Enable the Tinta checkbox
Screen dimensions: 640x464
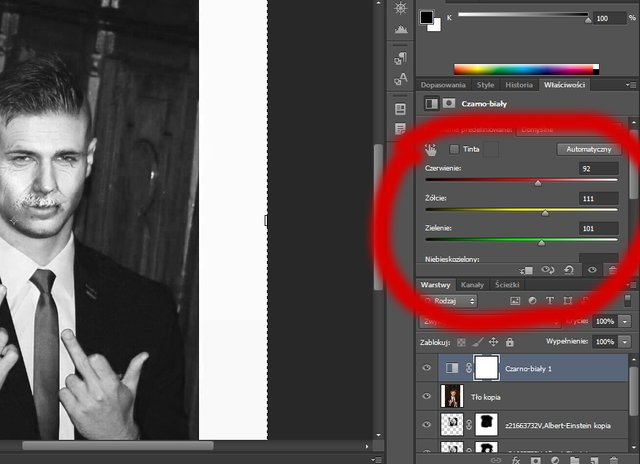454,149
